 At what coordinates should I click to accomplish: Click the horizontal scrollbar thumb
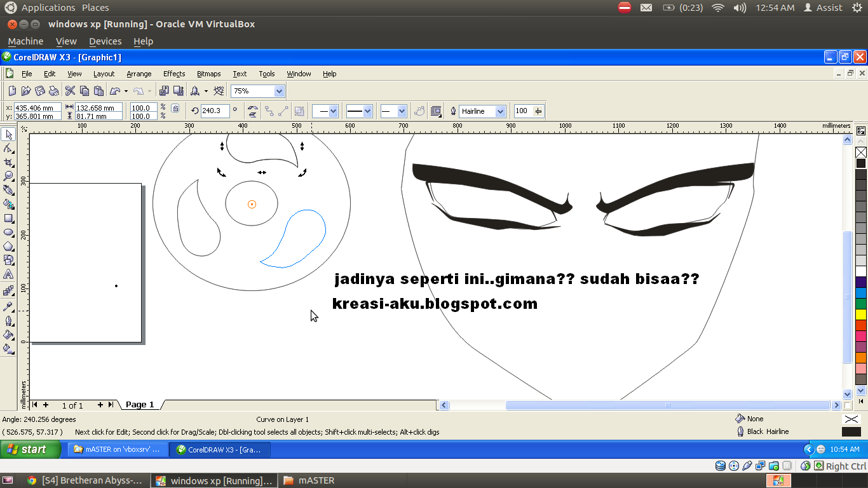click(668, 405)
